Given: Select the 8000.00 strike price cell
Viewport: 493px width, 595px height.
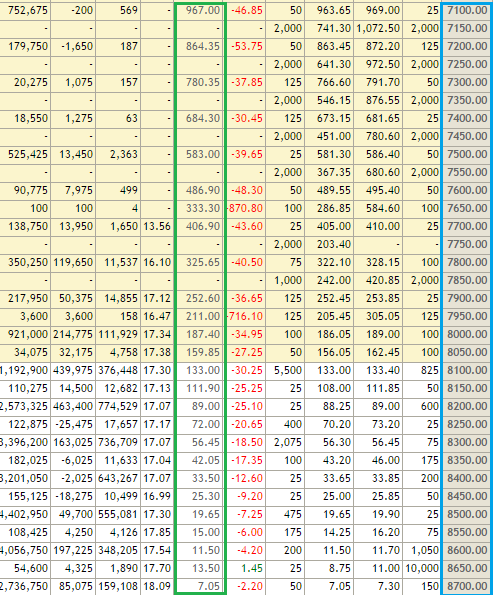Looking at the screenshot, I should (x=467, y=335).
